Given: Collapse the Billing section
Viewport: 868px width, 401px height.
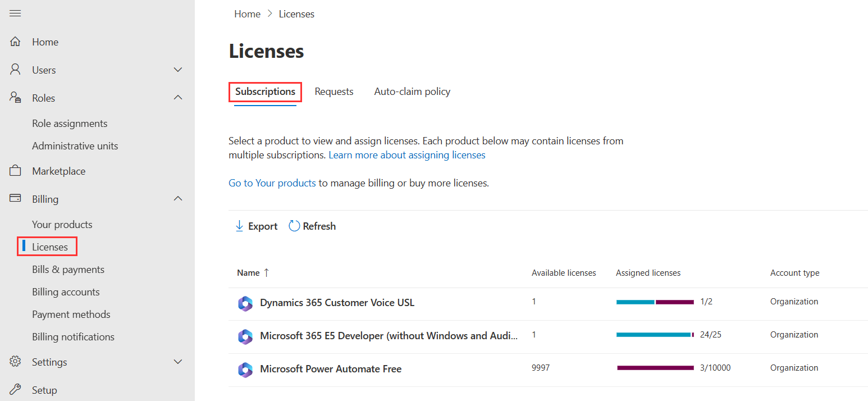Looking at the screenshot, I should click(178, 198).
